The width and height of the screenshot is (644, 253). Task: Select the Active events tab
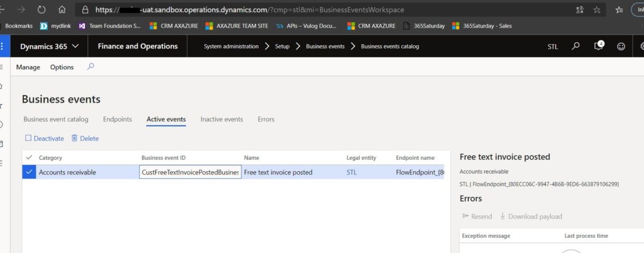166,119
